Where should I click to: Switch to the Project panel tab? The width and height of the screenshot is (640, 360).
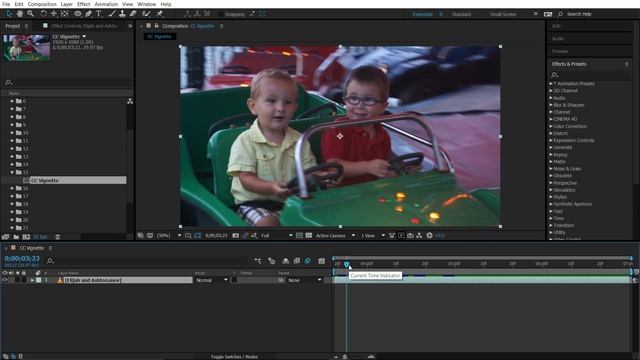[12, 26]
